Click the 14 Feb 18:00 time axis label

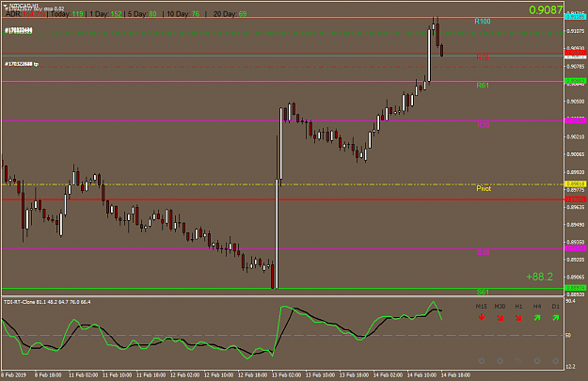[455, 375]
